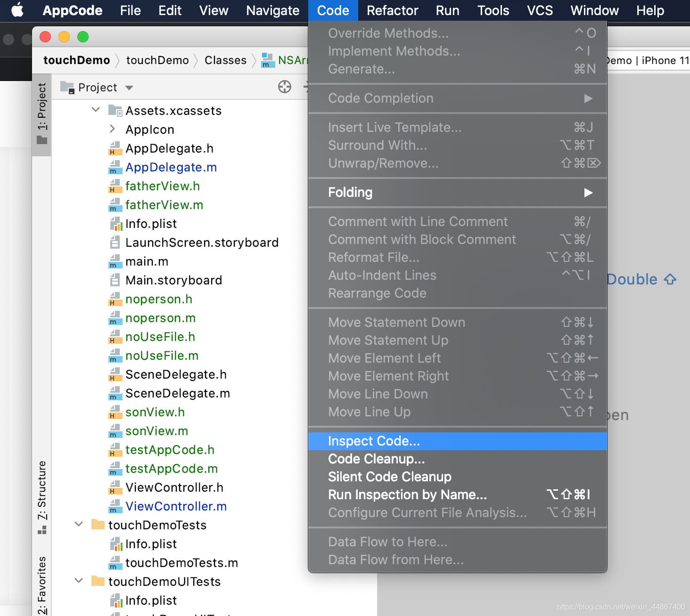Open the 7: Structure tool window tab

tap(42, 497)
